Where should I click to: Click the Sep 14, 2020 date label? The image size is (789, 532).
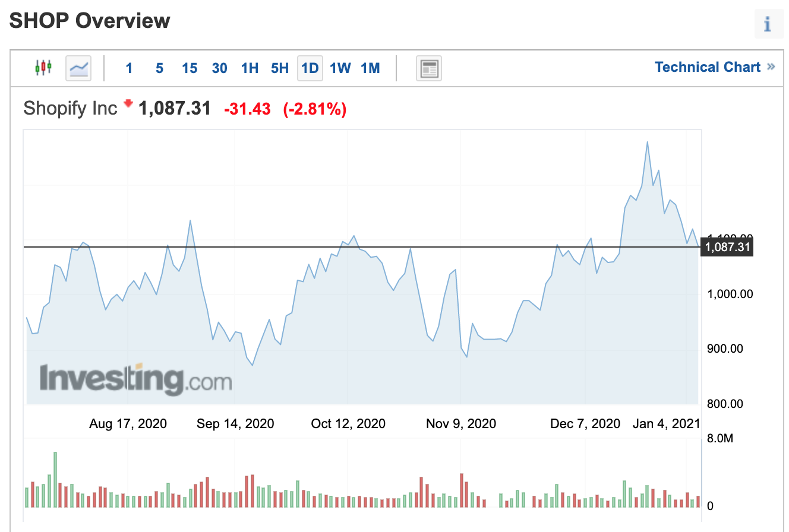coord(235,423)
